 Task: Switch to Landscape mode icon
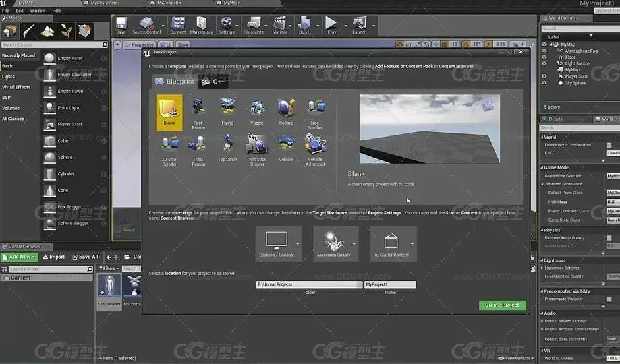tap(47, 31)
